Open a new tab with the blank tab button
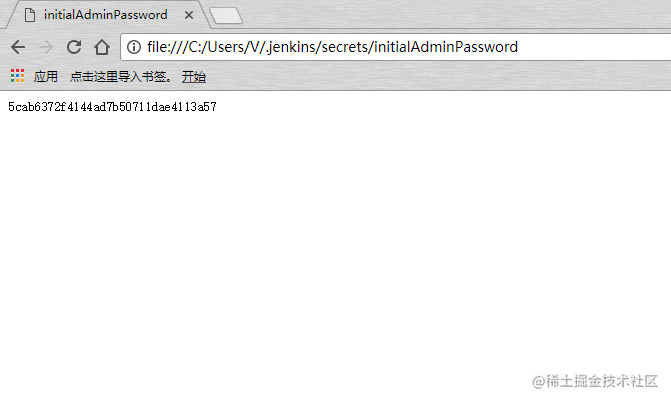The image size is (671, 402). tap(226, 15)
